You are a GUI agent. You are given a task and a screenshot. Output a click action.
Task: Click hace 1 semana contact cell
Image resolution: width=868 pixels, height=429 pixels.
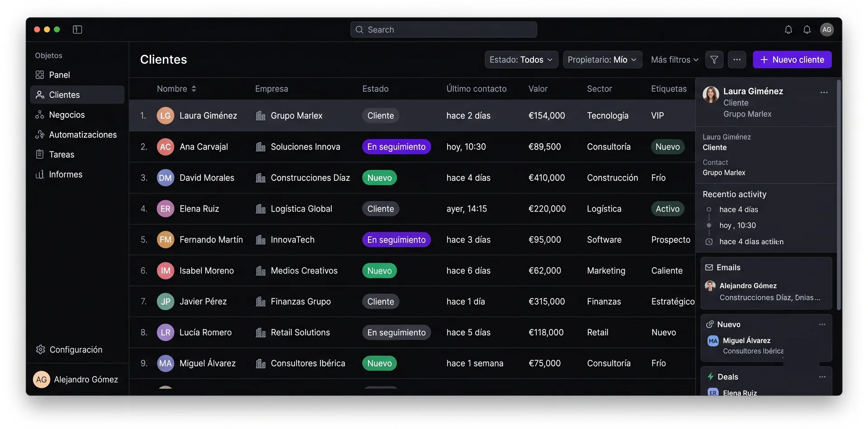pos(475,363)
